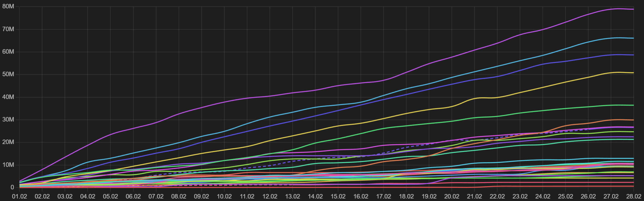Click the 07.02 date label
Screen dimensions: 644x201
coord(156,196)
